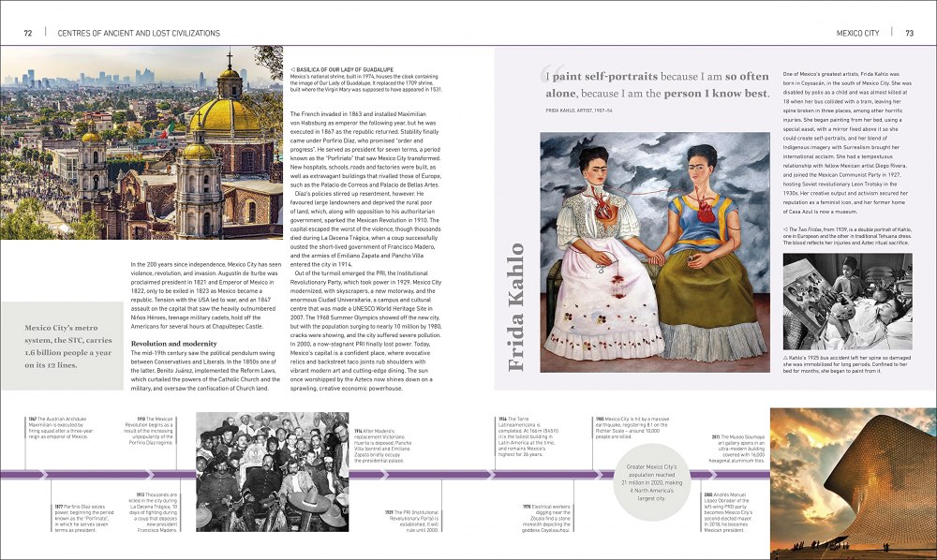Select the 1910 Mexican Revolution timeline entry

148,431
